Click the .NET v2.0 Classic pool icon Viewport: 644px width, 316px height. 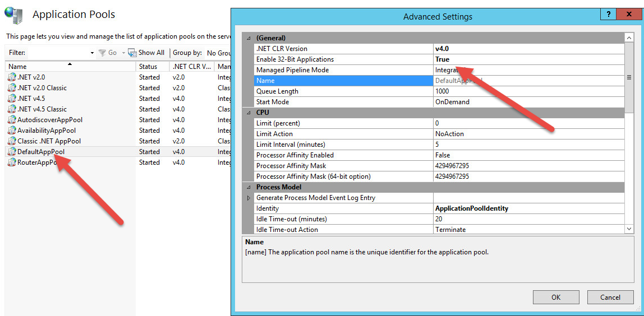[x=12, y=88]
